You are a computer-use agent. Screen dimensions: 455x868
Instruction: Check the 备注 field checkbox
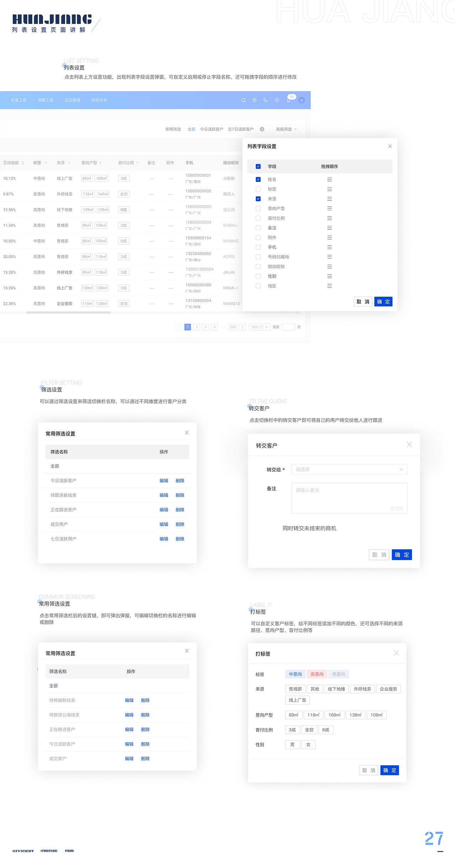(x=258, y=228)
